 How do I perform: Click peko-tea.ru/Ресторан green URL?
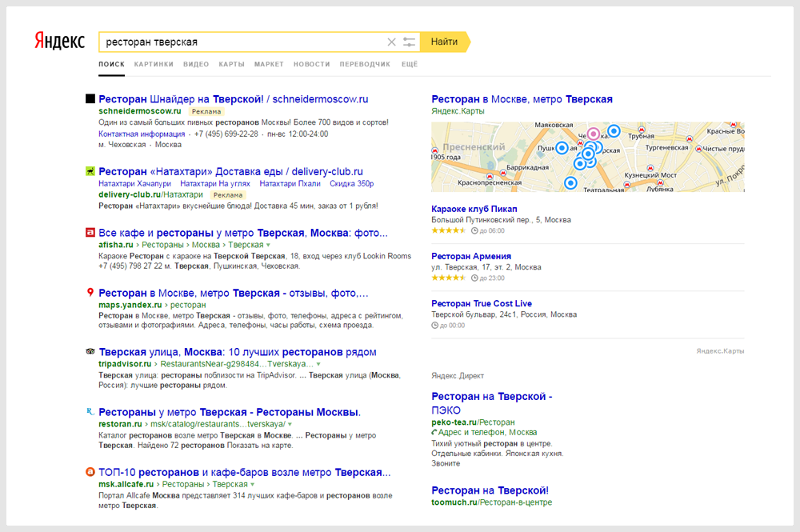click(x=473, y=422)
